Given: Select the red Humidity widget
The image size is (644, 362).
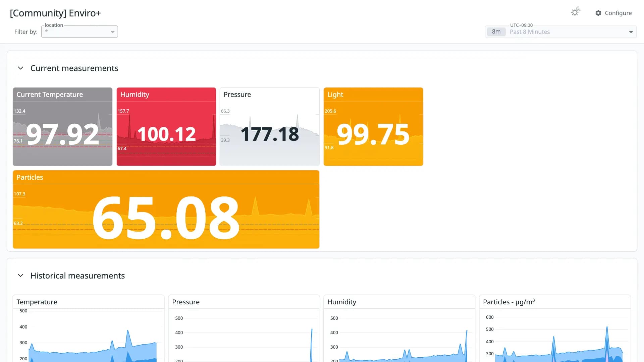Looking at the screenshot, I should coord(166,127).
